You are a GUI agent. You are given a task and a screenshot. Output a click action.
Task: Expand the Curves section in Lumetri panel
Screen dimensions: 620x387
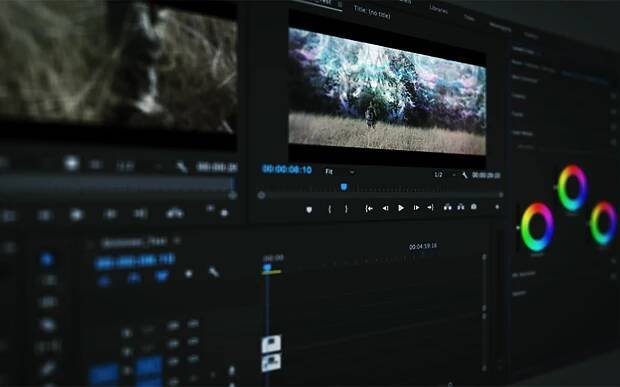click(x=518, y=115)
